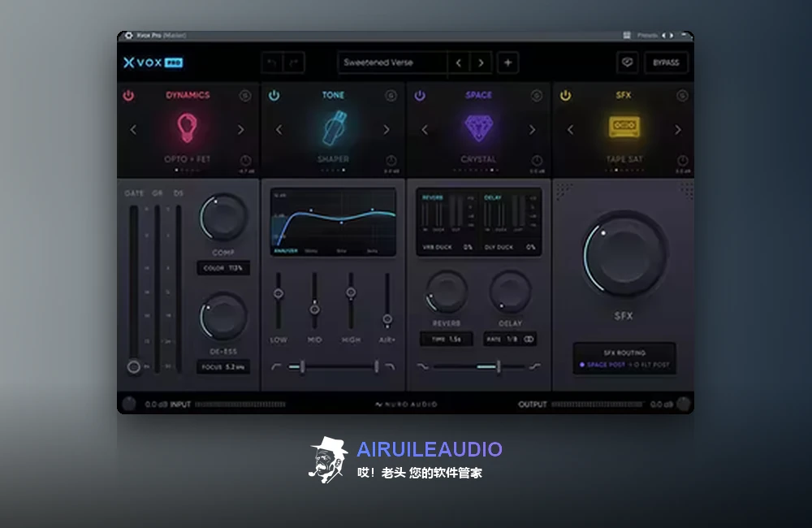Click the title bar grid icon
Viewport: 812px width, 528px height.
[x=627, y=35]
